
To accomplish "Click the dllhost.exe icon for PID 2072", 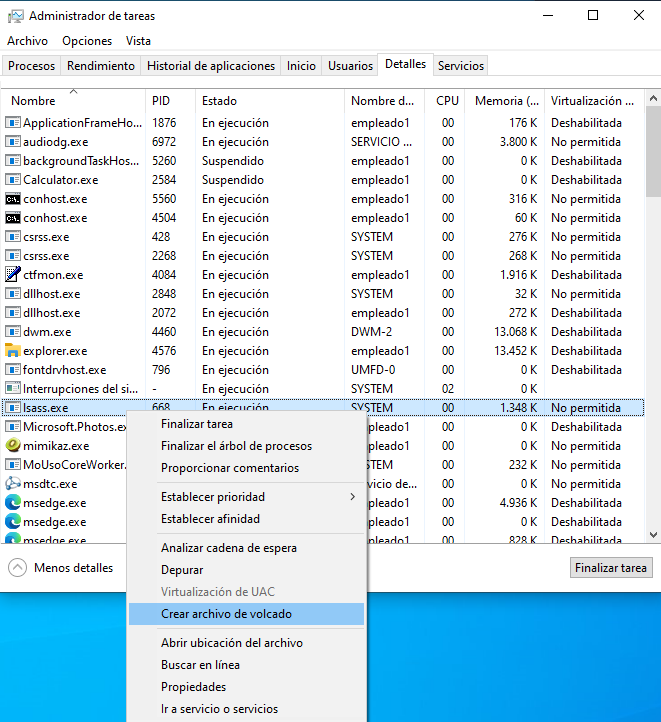I will (x=13, y=313).
